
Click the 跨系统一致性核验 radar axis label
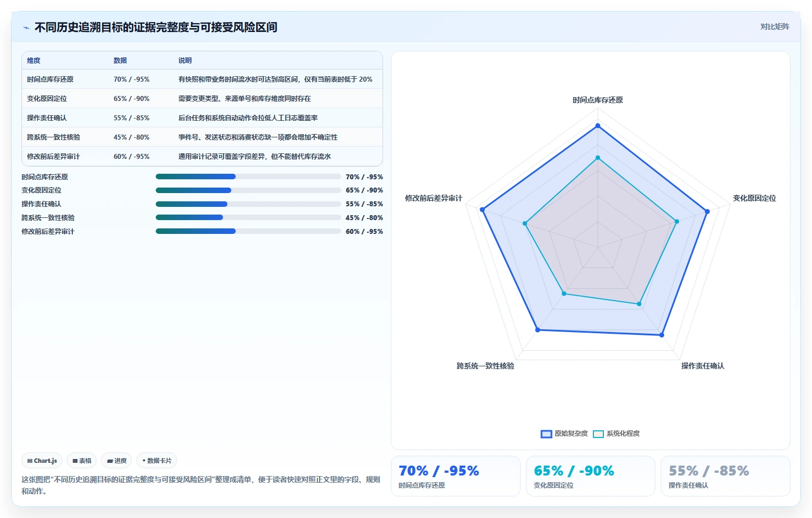[x=485, y=366]
